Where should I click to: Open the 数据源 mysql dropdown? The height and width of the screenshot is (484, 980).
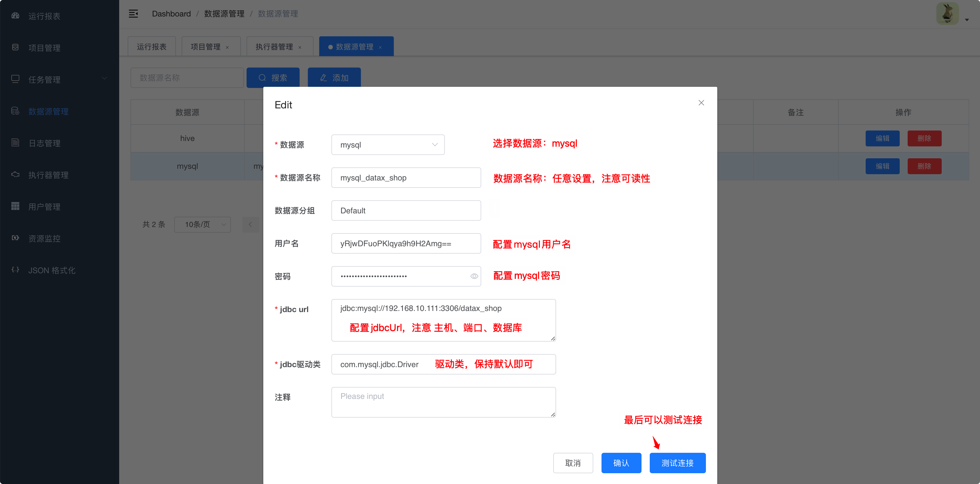[388, 145]
